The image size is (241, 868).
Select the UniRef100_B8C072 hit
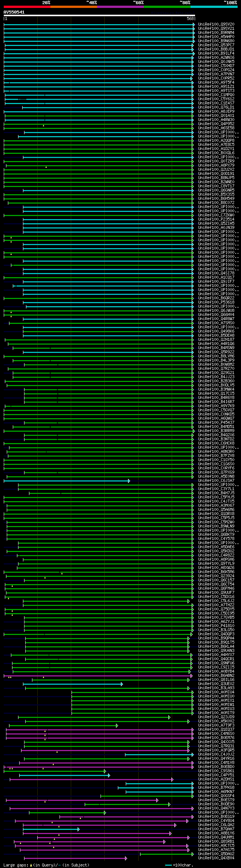216,202
